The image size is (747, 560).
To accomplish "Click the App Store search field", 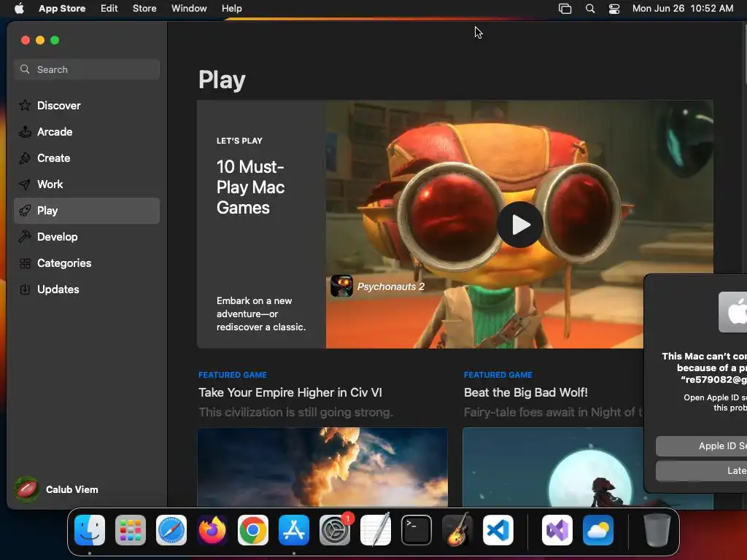I will (x=87, y=69).
